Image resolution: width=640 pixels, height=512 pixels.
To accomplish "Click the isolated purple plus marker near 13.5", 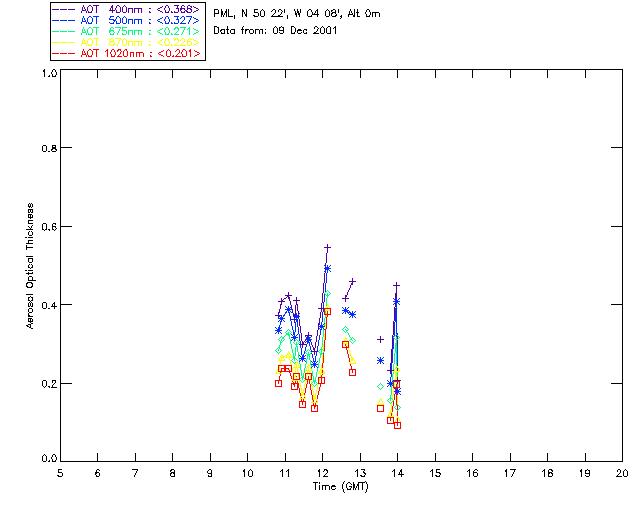I will coord(380,339).
